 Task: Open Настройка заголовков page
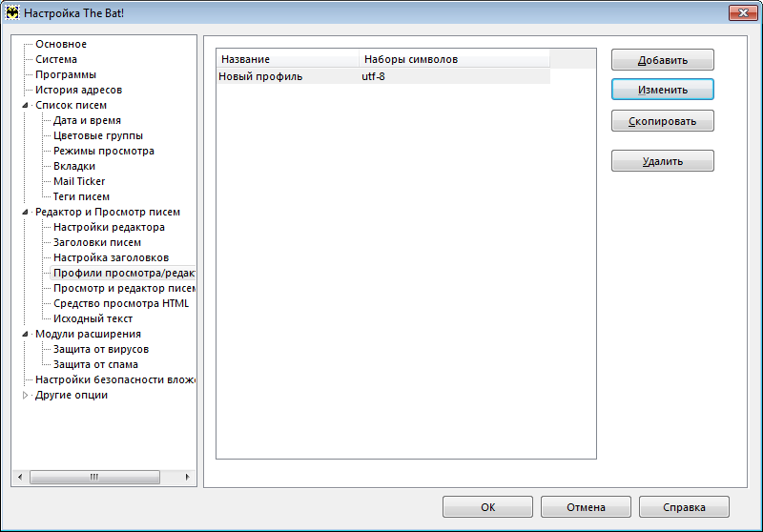click(x=111, y=257)
